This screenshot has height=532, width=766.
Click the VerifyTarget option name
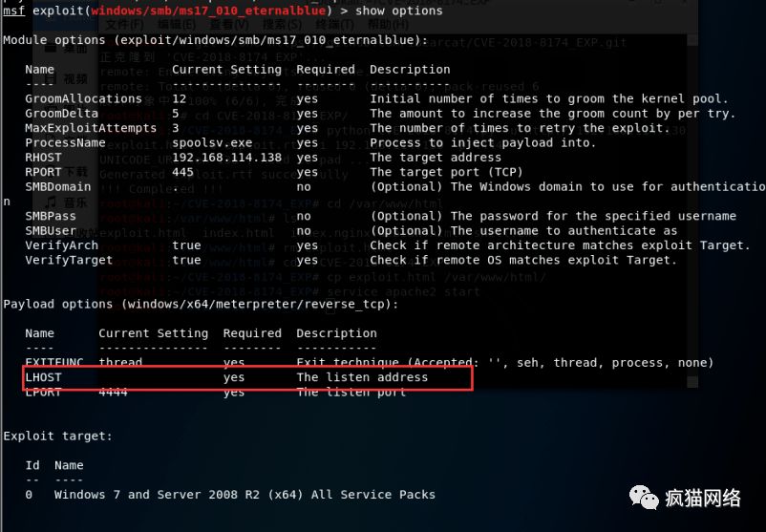pyautogui.click(x=69, y=260)
